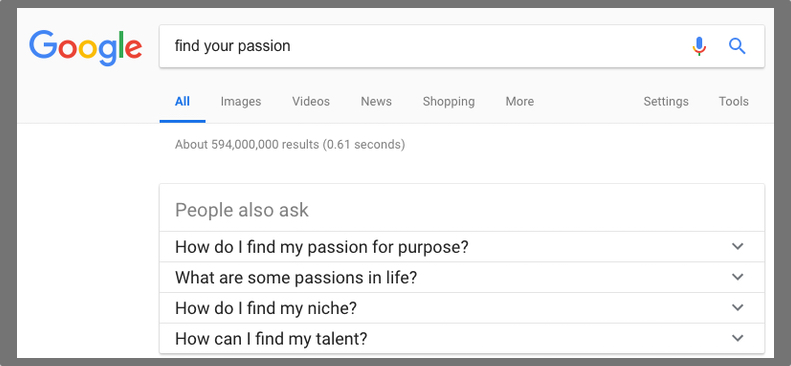Click question 'What are some passions in life?'
Screen dimensions: 791x366
[x=296, y=277]
